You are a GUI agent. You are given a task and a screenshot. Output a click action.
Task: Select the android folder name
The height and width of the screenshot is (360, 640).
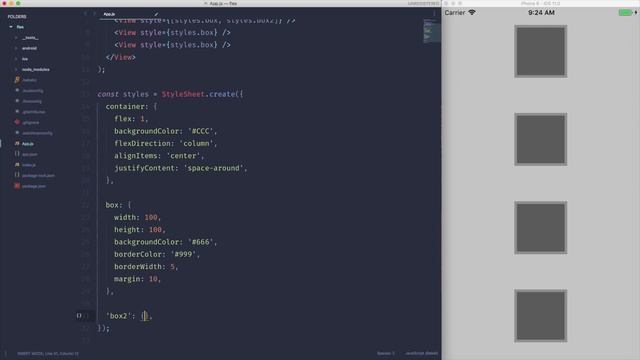point(29,48)
